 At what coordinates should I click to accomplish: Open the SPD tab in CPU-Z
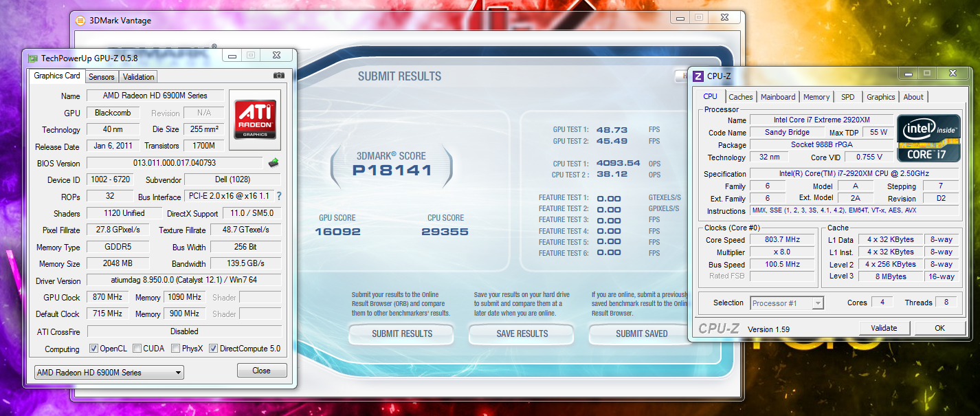(x=848, y=97)
